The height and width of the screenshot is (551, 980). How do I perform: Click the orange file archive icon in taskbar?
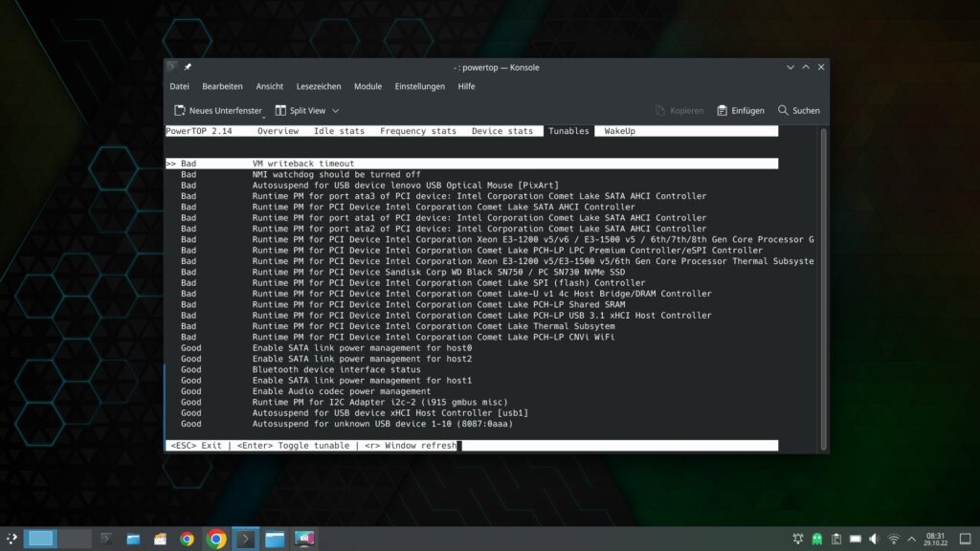pyautogui.click(x=160, y=540)
